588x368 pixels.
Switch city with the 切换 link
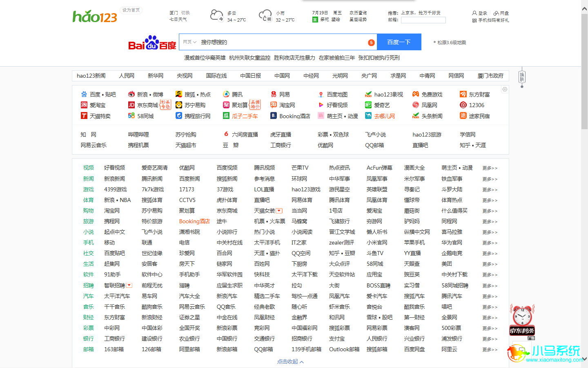pyautogui.click(x=185, y=13)
